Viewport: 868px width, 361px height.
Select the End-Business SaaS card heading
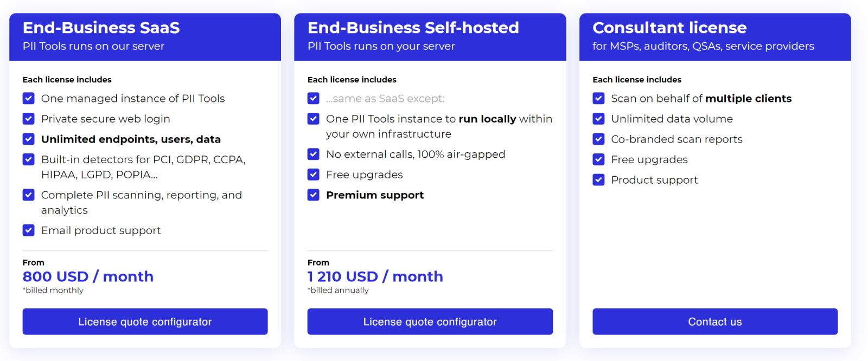[101, 28]
